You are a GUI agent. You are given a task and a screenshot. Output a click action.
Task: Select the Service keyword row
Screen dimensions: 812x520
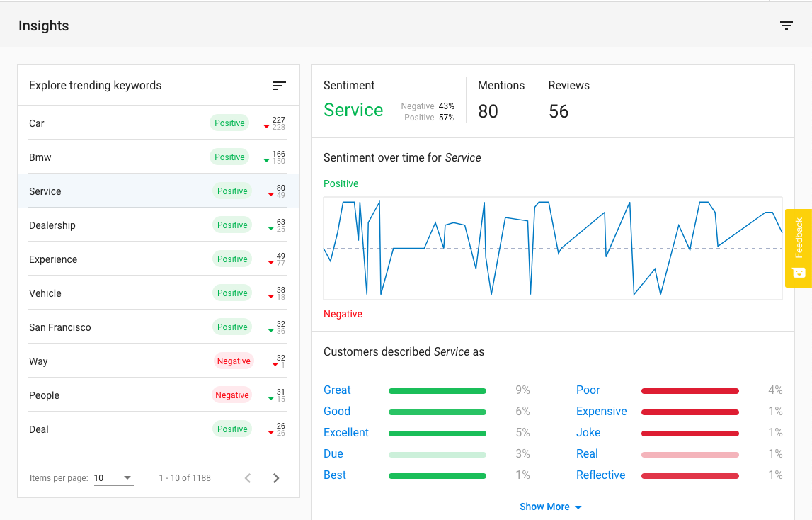pyautogui.click(x=45, y=191)
